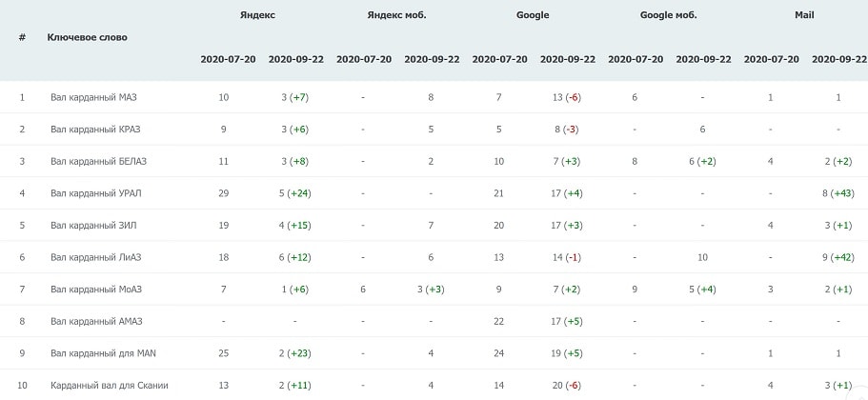Click the 13 (-6) Google cell for МАЗ
The image size is (868, 400).
click(x=567, y=97)
